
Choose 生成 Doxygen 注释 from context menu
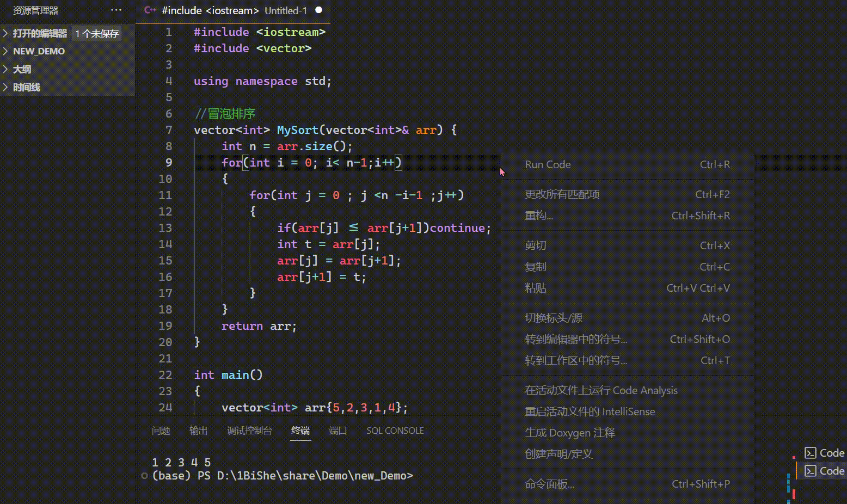click(x=569, y=433)
